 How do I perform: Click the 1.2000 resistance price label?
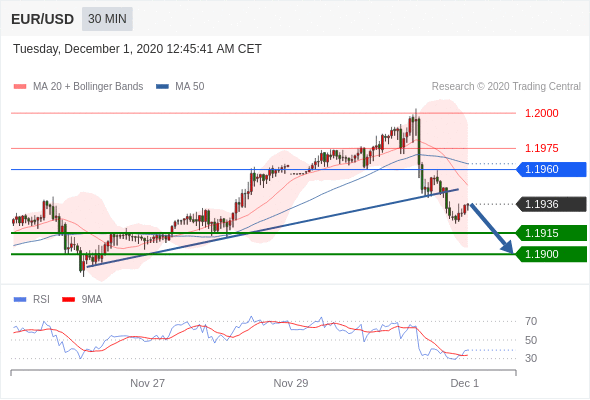click(x=541, y=113)
